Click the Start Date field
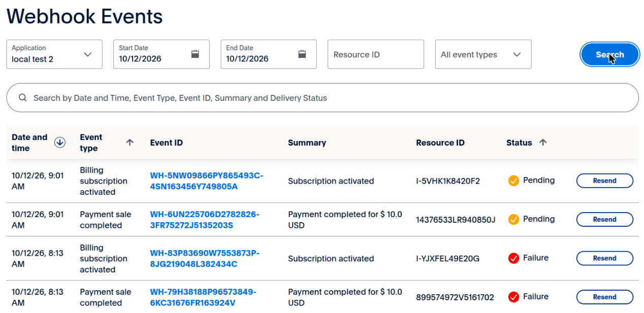644x313 pixels. pos(162,54)
